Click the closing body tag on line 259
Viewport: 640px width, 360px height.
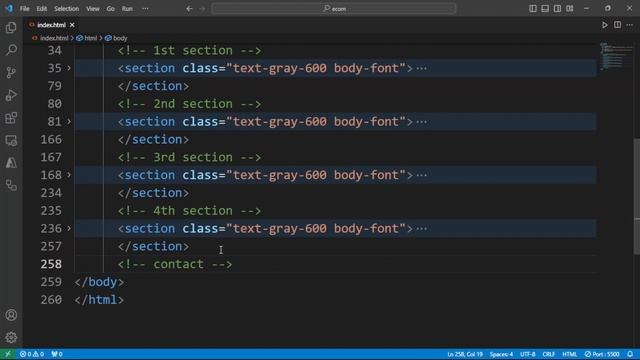[x=99, y=282]
